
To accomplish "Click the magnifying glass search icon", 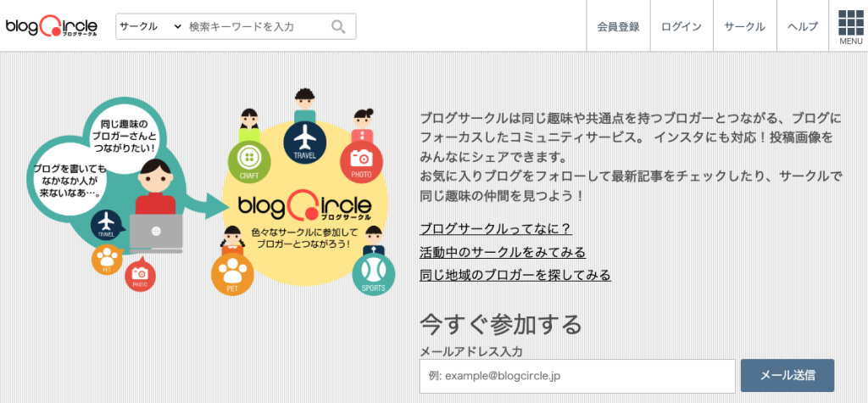I will coord(338,26).
